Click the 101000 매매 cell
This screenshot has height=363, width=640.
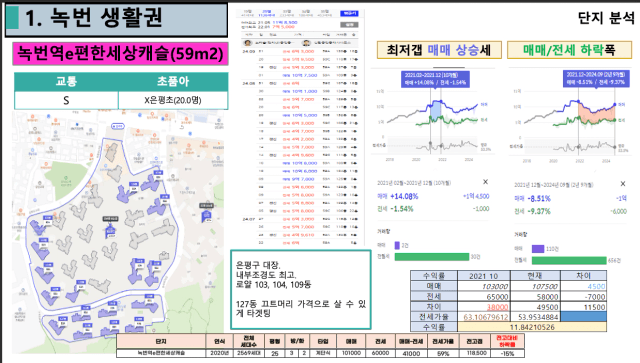(x=351, y=353)
